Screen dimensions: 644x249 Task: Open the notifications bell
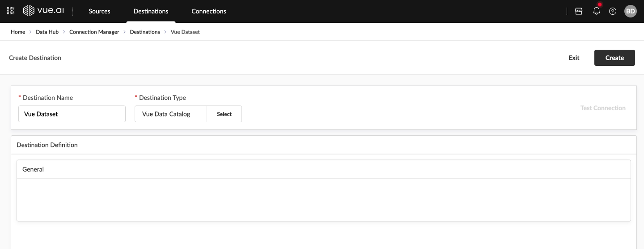click(x=596, y=11)
